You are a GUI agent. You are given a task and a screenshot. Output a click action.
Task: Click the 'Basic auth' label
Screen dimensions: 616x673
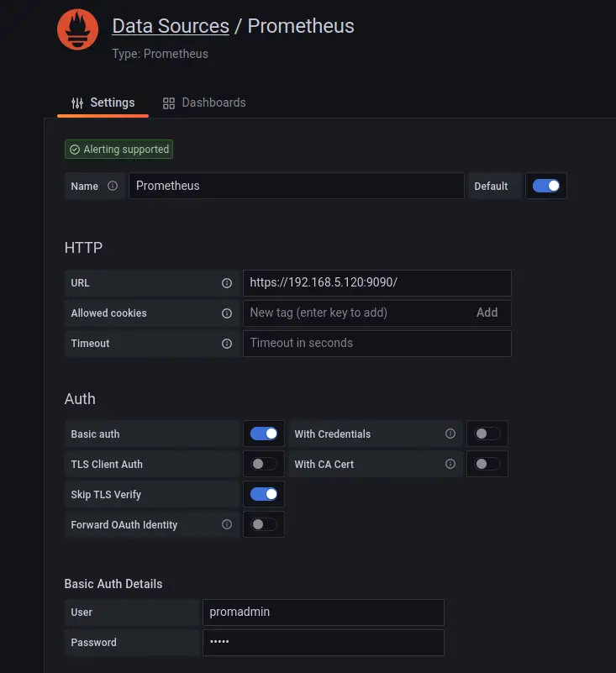tap(95, 434)
